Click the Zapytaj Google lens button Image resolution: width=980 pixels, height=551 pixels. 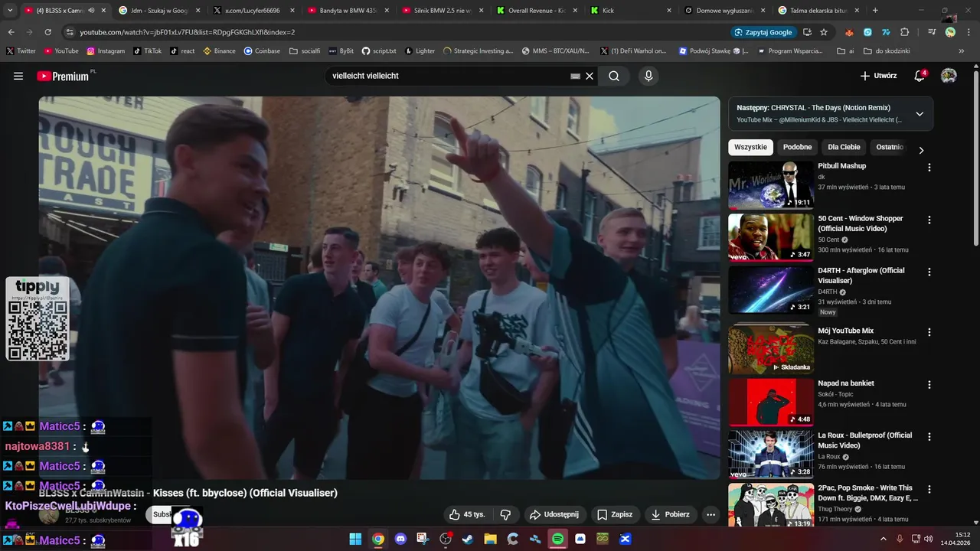[763, 32]
